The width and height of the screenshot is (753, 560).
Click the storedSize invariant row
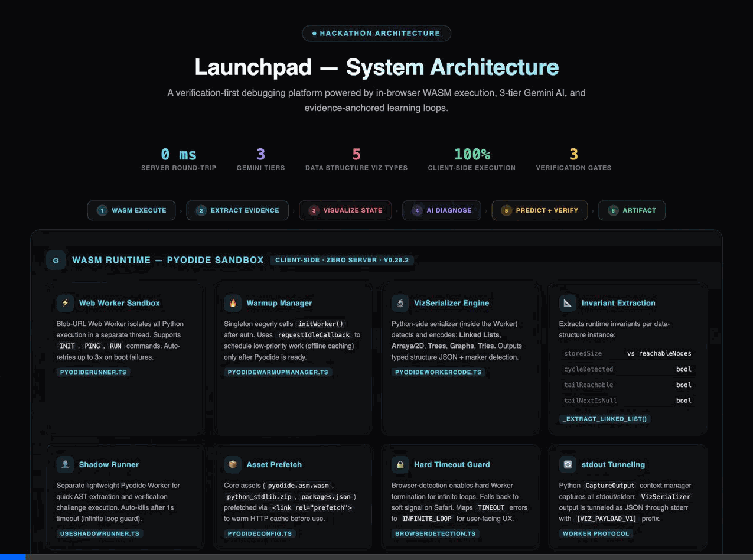click(627, 353)
